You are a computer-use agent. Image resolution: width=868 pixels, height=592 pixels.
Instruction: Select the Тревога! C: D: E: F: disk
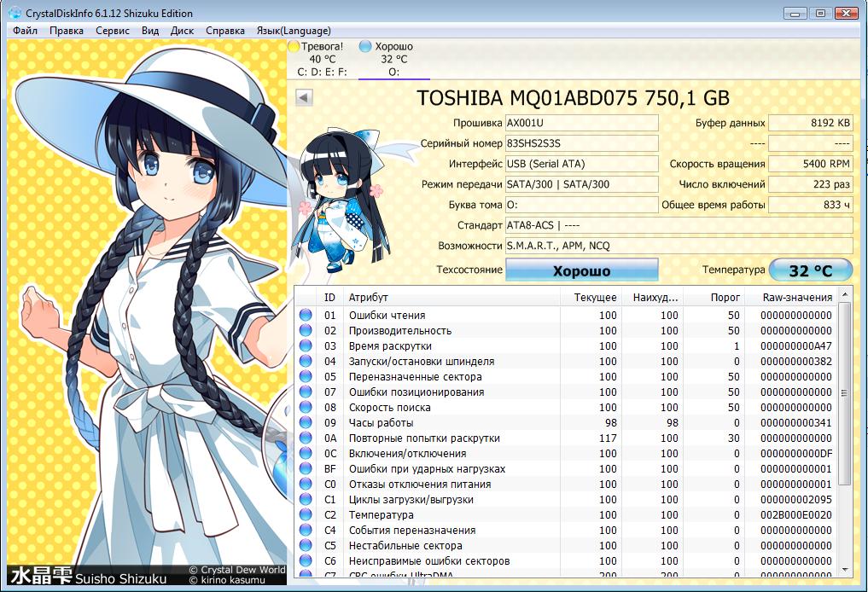322,59
